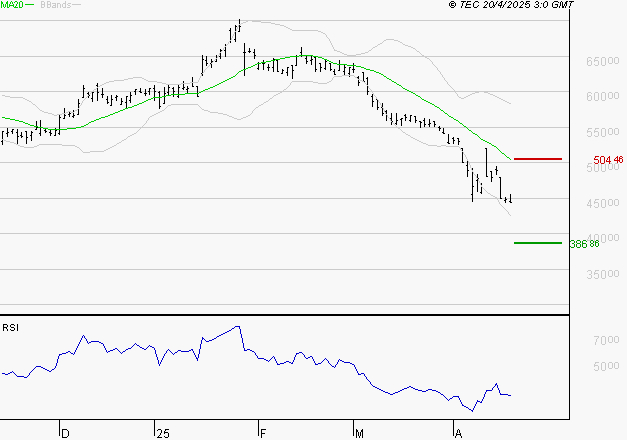Select the green support level line
Image resolution: width=627 pixels, height=440 pixels.
pyautogui.click(x=538, y=243)
